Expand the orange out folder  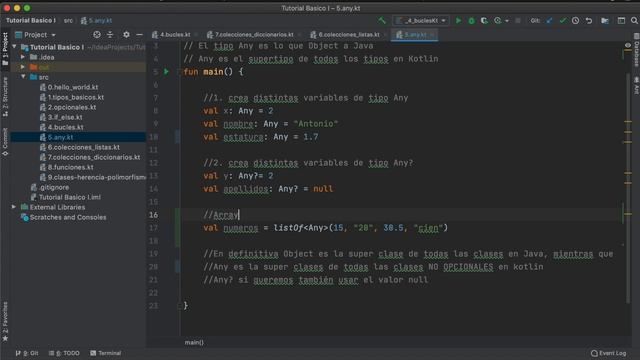(x=23, y=67)
